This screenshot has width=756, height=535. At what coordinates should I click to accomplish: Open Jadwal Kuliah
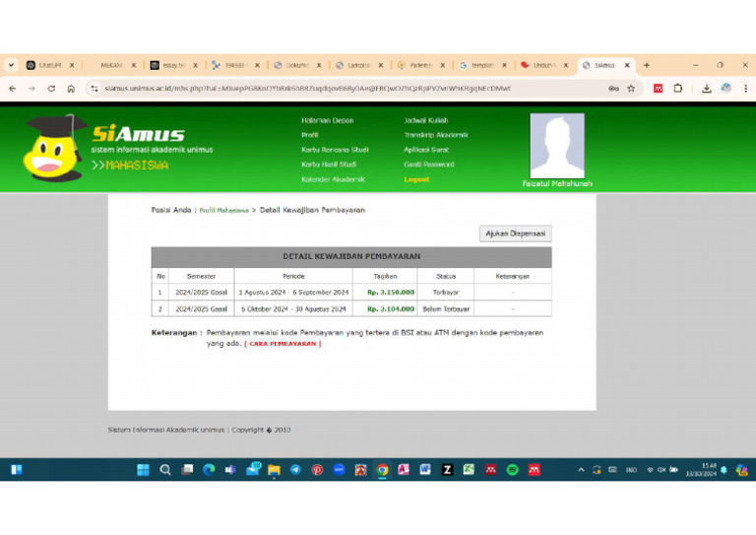point(425,120)
